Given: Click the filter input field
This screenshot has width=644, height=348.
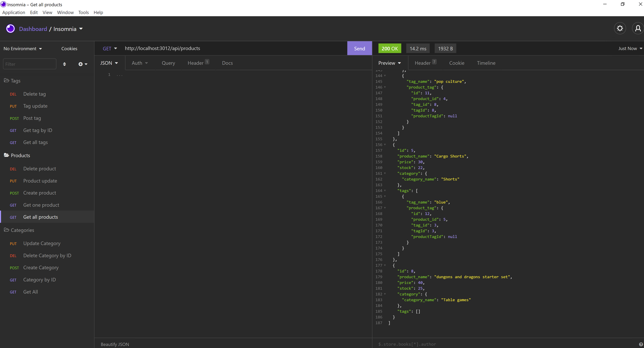Looking at the screenshot, I should pyautogui.click(x=29, y=64).
